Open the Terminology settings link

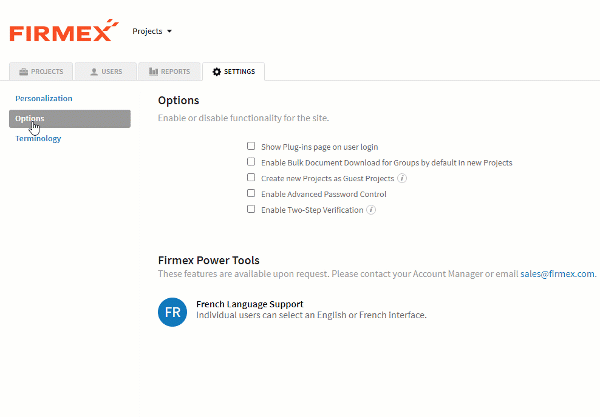click(38, 138)
